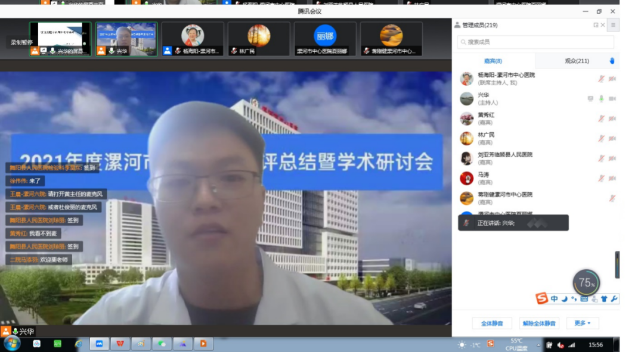Screen dimensions: 644x352
Task: Open the member panel hamburger menu
Action: pyautogui.click(x=613, y=25)
